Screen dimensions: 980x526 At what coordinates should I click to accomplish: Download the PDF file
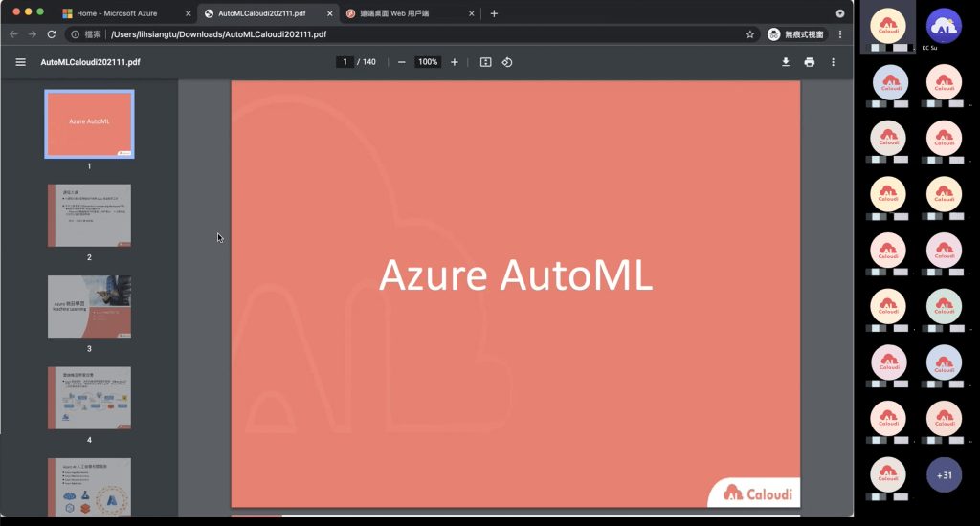point(786,62)
